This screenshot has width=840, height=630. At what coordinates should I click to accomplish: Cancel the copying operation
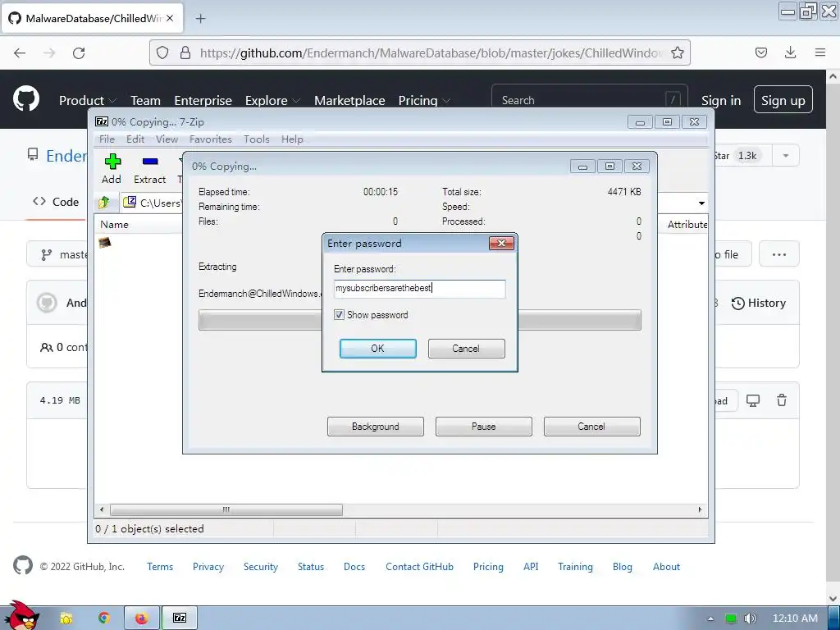[x=592, y=427]
